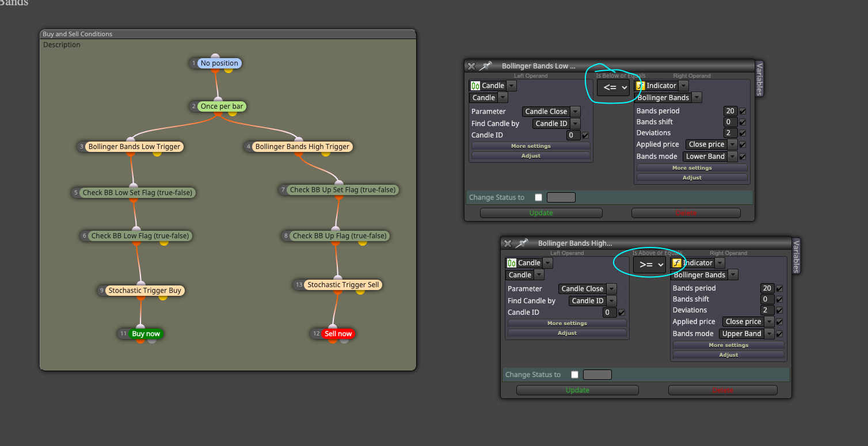Toggle the Candle ID checkbox in the High dialog
868x446 pixels.
(622, 312)
